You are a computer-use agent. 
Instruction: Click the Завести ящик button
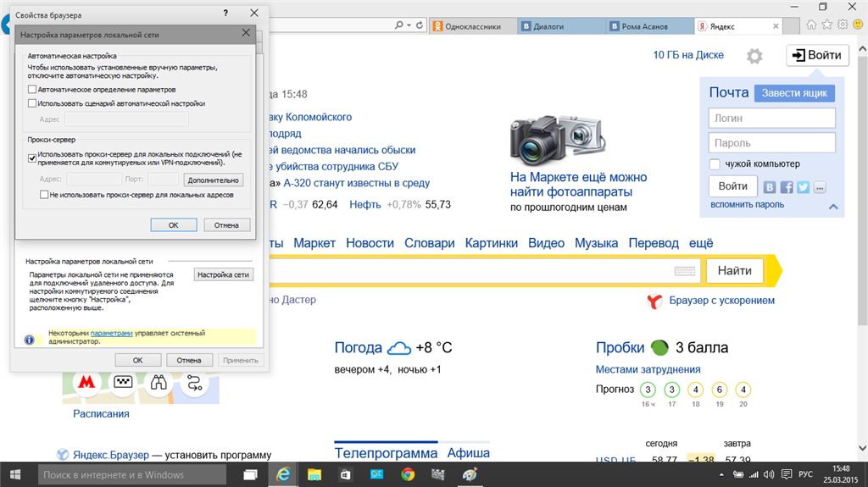794,93
